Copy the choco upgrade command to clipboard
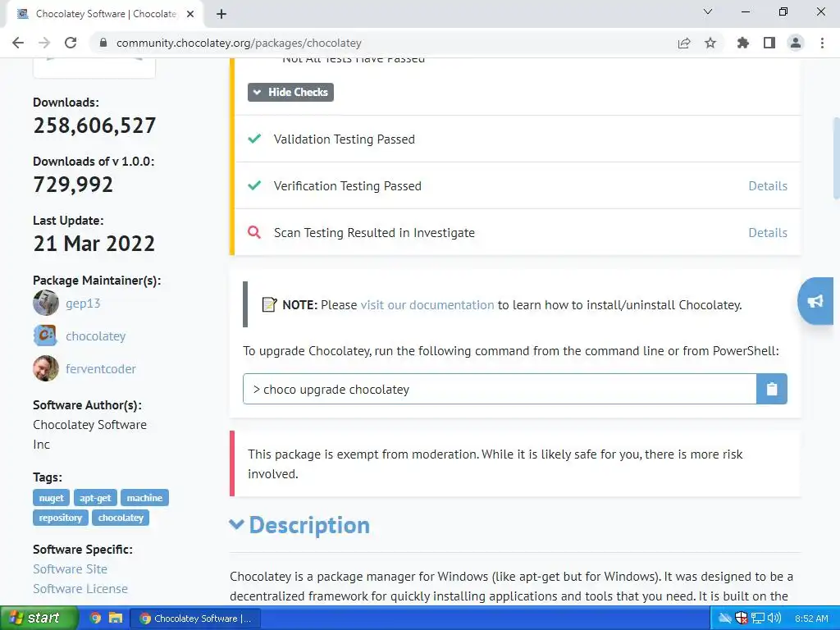This screenshot has width=840, height=630. pos(771,389)
